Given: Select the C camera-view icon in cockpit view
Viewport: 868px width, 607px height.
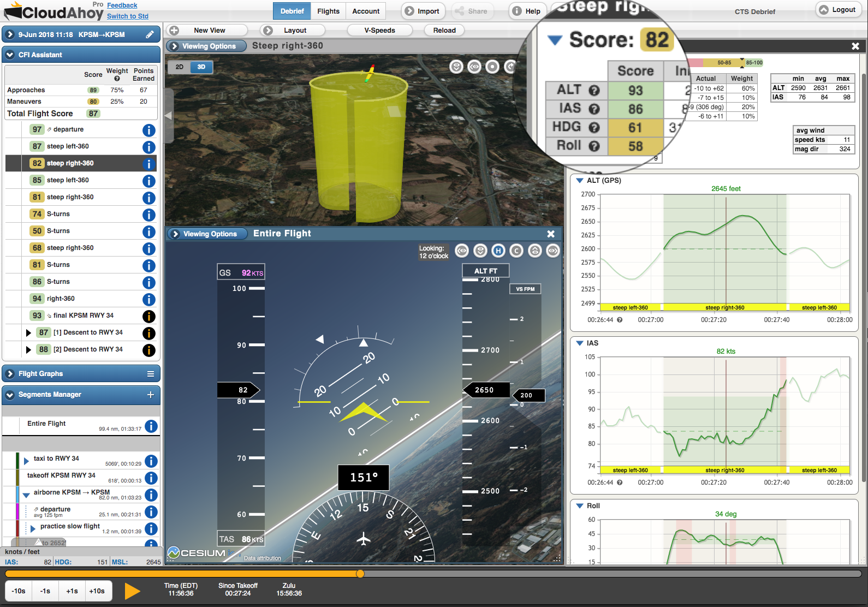Looking at the screenshot, I should [x=516, y=251].
